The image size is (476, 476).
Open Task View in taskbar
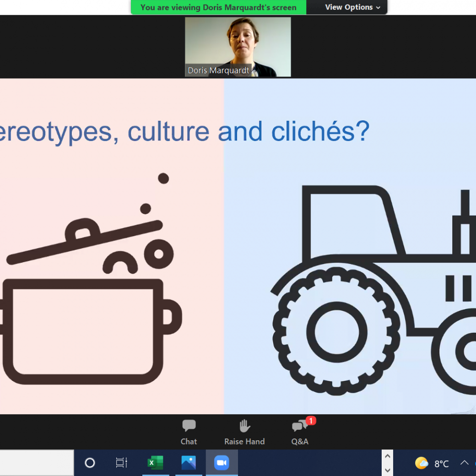coord(121,463)
